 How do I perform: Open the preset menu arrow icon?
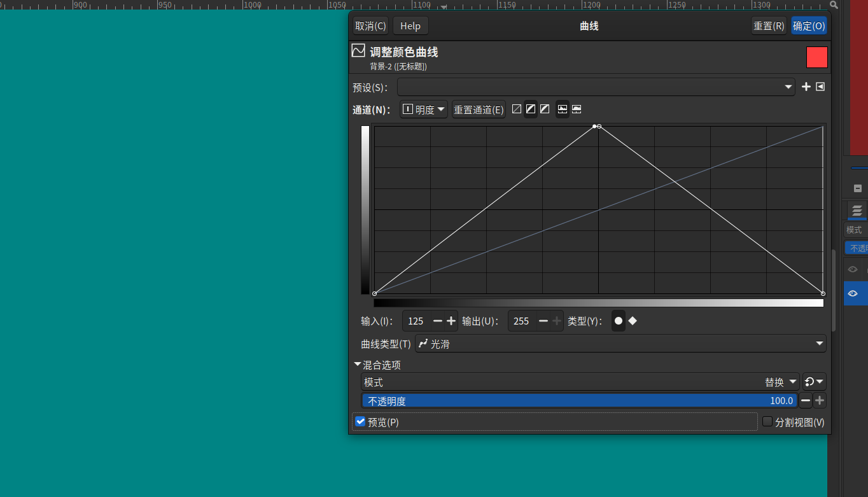[x=820, y=87]
